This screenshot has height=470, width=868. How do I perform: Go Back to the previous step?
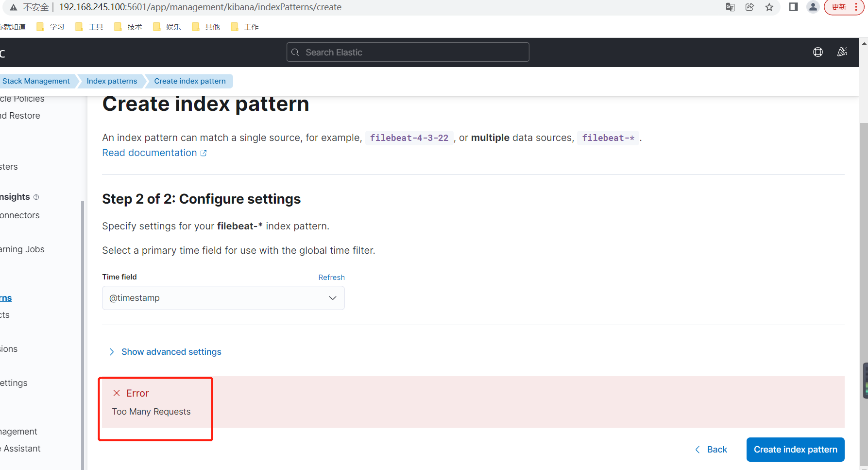click(x=711, y=450)
